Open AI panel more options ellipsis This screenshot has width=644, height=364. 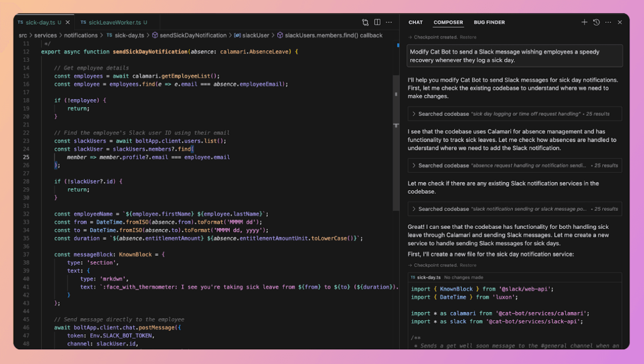pos(608,22)
